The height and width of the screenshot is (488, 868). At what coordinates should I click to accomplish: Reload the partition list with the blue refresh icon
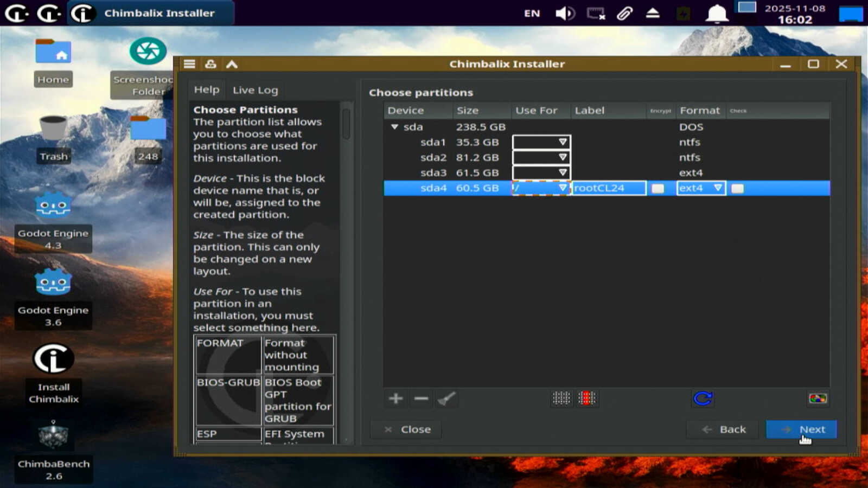click(703, 399)
